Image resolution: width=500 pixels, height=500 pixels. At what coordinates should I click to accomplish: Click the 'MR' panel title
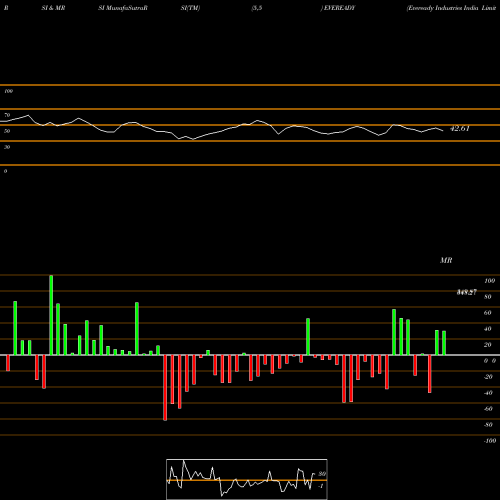446,260
